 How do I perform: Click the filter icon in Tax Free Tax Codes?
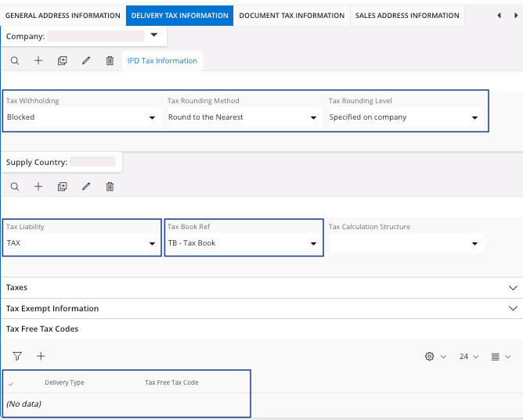[17, 356]
